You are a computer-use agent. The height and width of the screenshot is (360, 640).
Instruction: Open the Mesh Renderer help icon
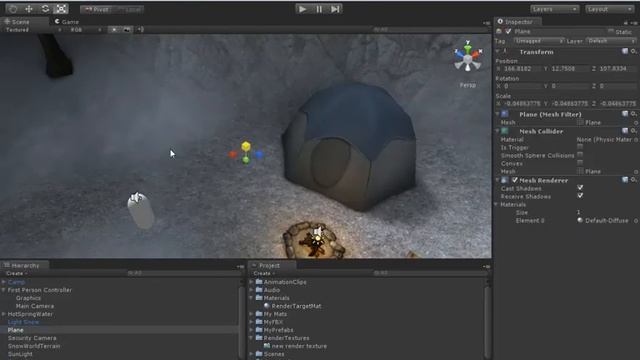(625, 180)
